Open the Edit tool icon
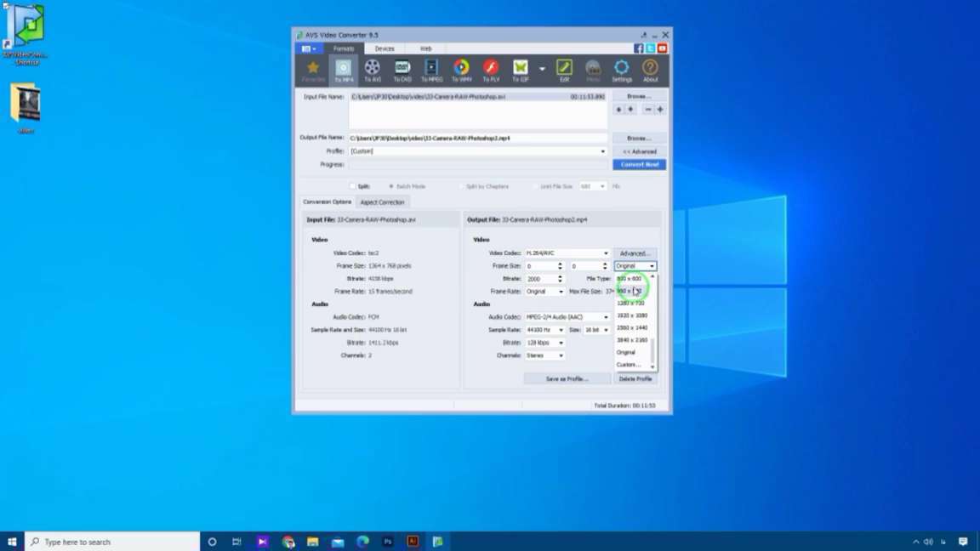 pyautogui.click(x=564, y=71)
